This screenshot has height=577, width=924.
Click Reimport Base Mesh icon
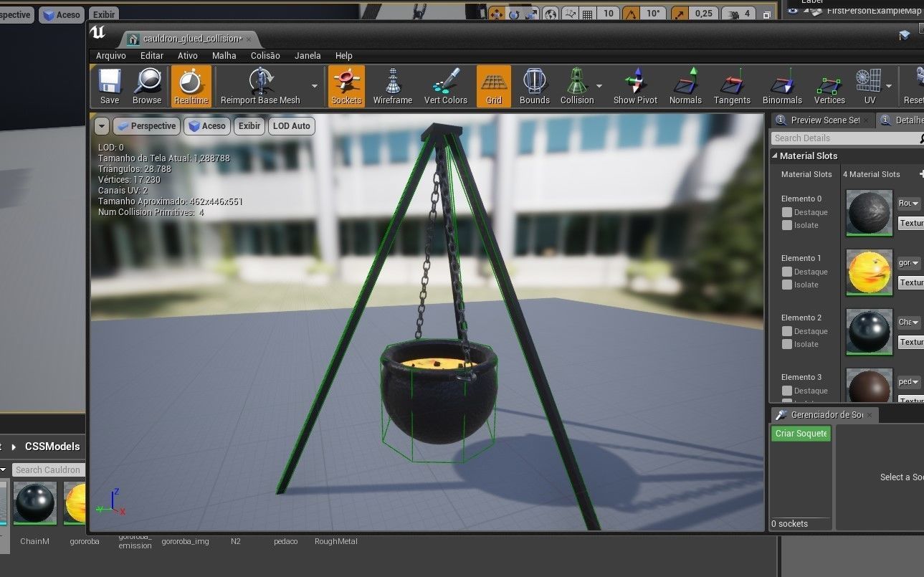pyautogui.click(x=260, y=87)
